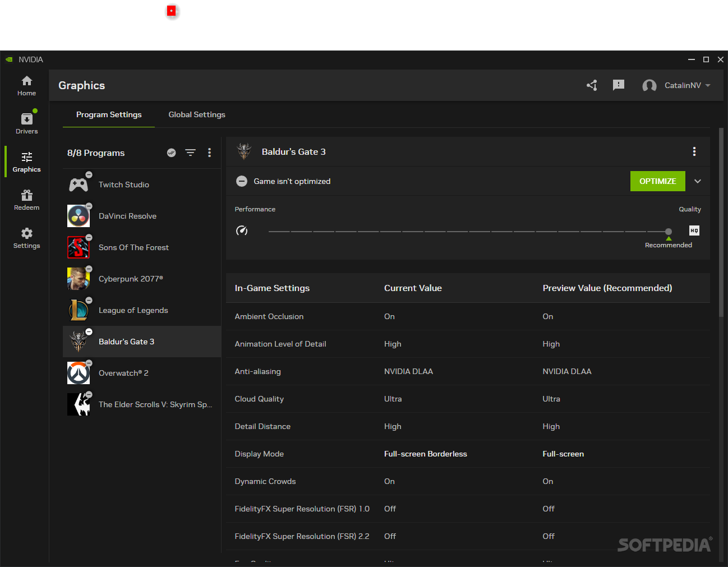728x567 pixels.
Task: Open programs list three-dot menu
Action: pyautogui.click(x=210, y=153)
